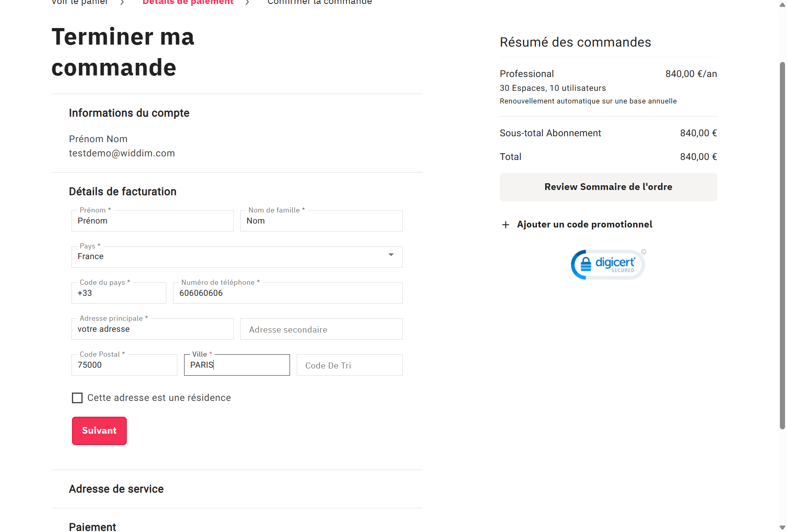787x532 pixels.
Task: Click '30 Espaces, 10 utilisateurs' text
Action: point(553,88)
